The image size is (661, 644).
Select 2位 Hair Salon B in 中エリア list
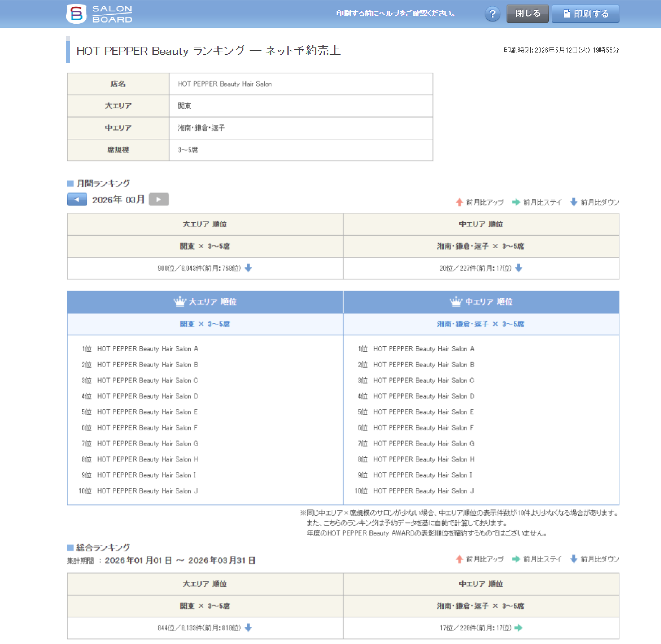click(x=416, y=365)
